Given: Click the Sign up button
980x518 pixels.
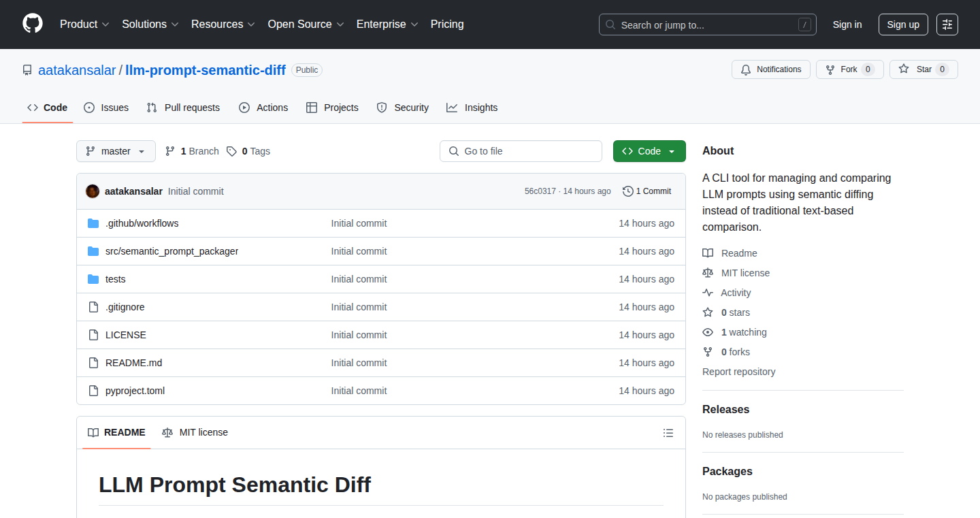Looking at the screenshot, I should [903, 25].
